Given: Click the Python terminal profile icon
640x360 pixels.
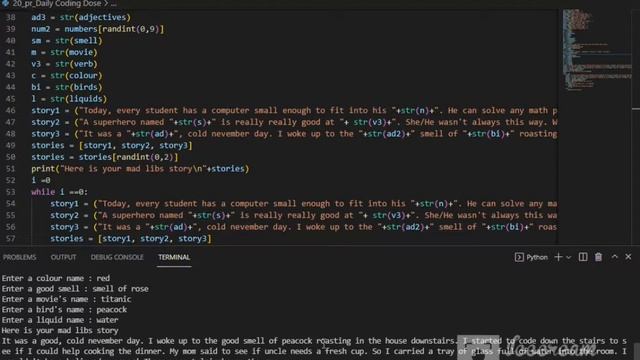Looking at the screenshot, I should (519, 257).
